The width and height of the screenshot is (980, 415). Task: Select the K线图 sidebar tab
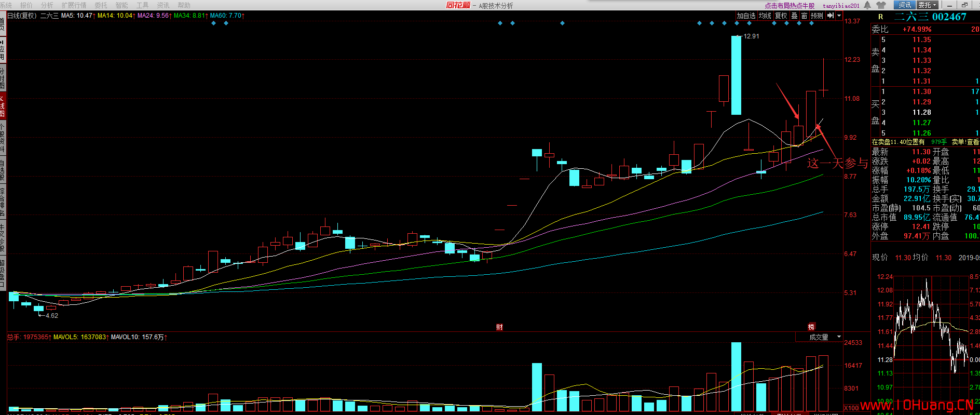[3, 106]
